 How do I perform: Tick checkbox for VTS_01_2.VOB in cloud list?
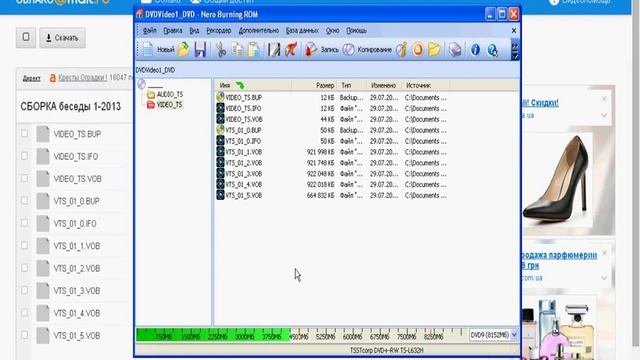(24, 268)
